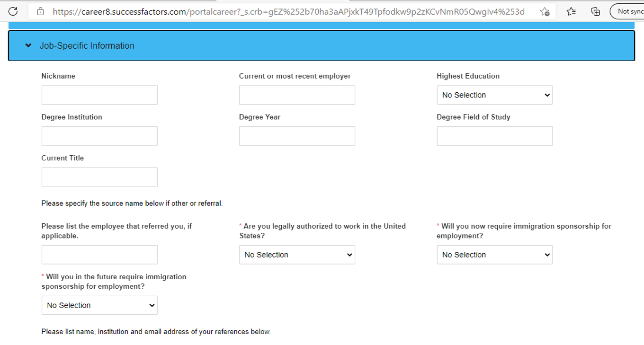Click the site information lock icon

[41, 11]
